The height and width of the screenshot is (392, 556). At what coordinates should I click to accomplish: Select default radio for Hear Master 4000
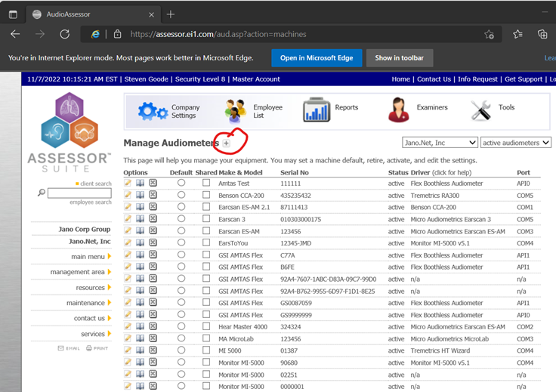[181, 326]
